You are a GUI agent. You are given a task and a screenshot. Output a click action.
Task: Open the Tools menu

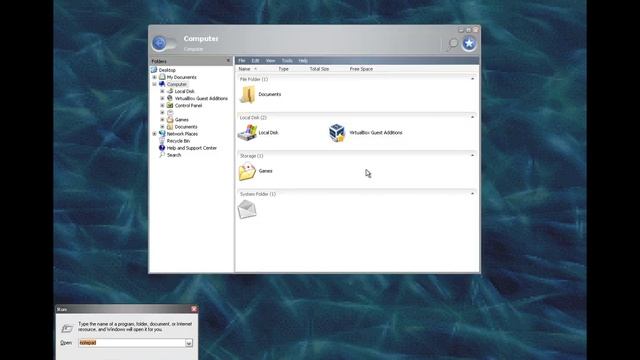[287, 60]
